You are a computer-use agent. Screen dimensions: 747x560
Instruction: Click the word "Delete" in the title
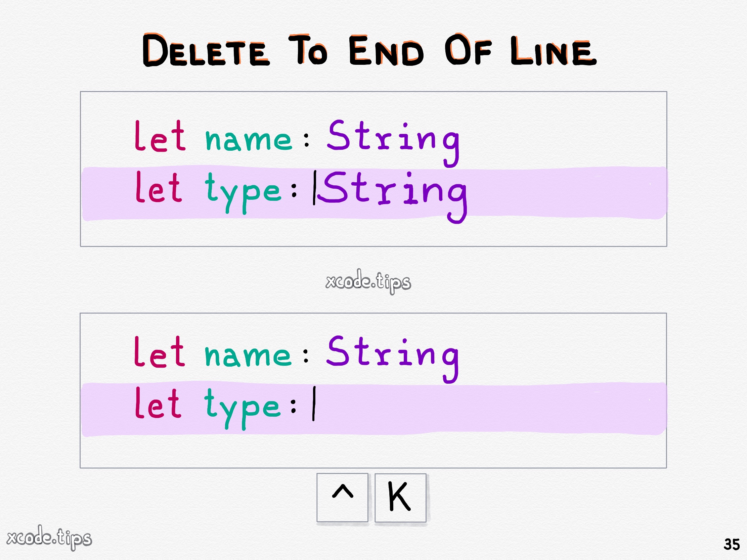pos(206,51)
